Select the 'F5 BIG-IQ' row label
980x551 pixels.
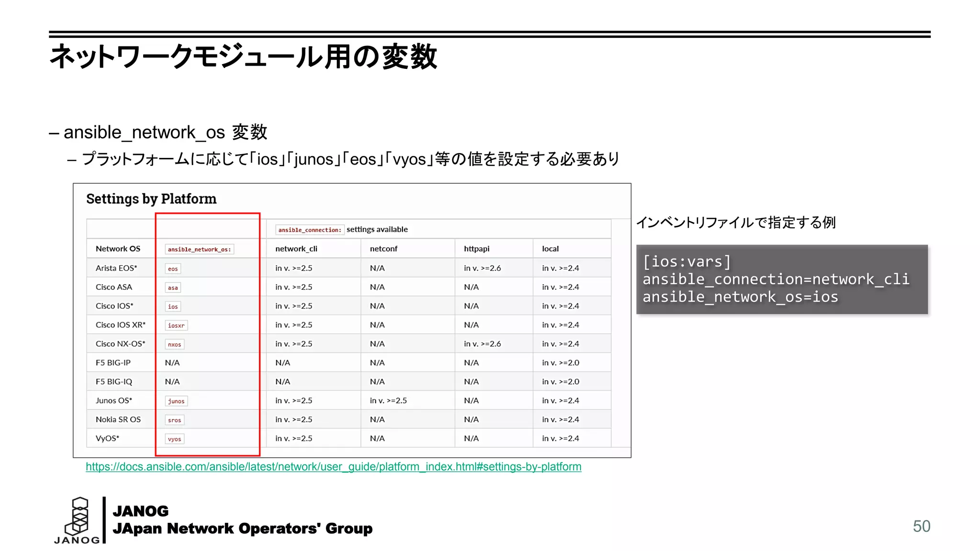click(114, 382)
